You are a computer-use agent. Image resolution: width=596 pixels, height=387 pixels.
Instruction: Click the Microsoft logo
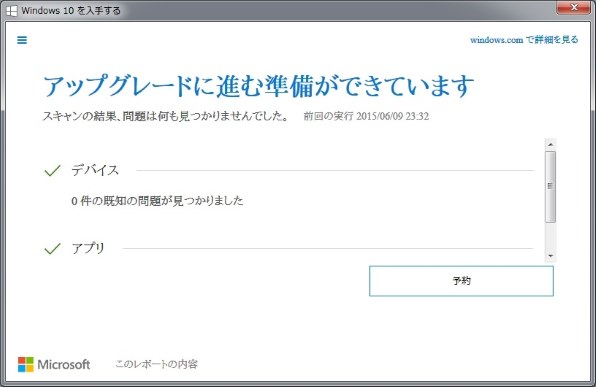coord(54,364)
